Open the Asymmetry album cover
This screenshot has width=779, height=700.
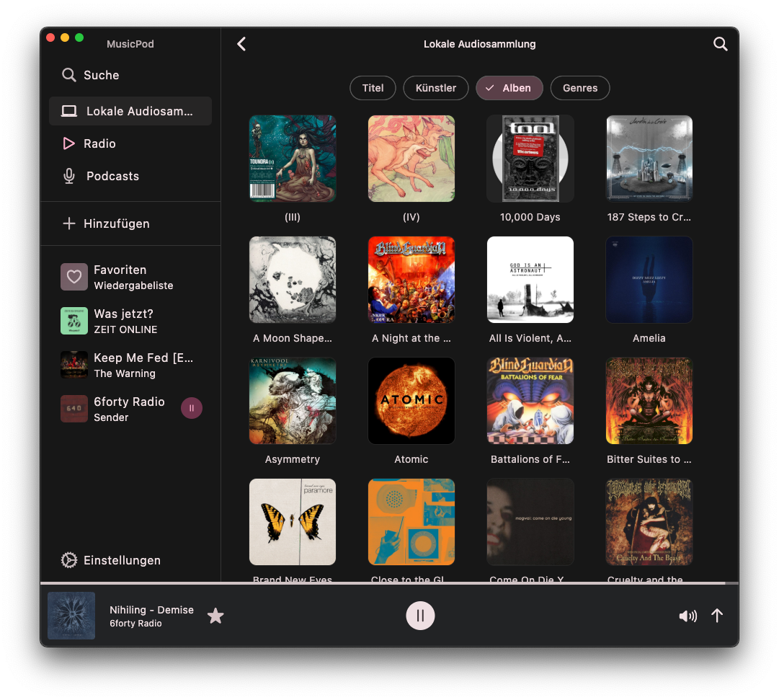(x=293, y=401)
